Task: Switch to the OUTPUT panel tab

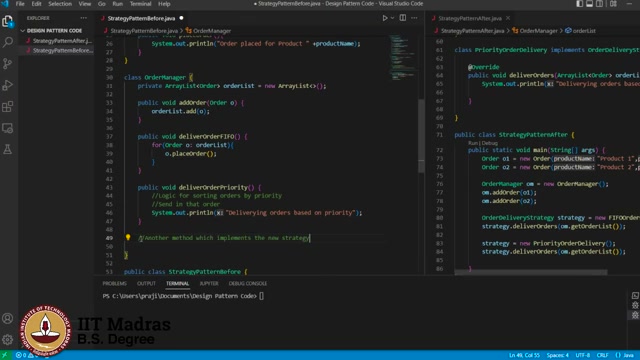Action: [x=146, y=283]
